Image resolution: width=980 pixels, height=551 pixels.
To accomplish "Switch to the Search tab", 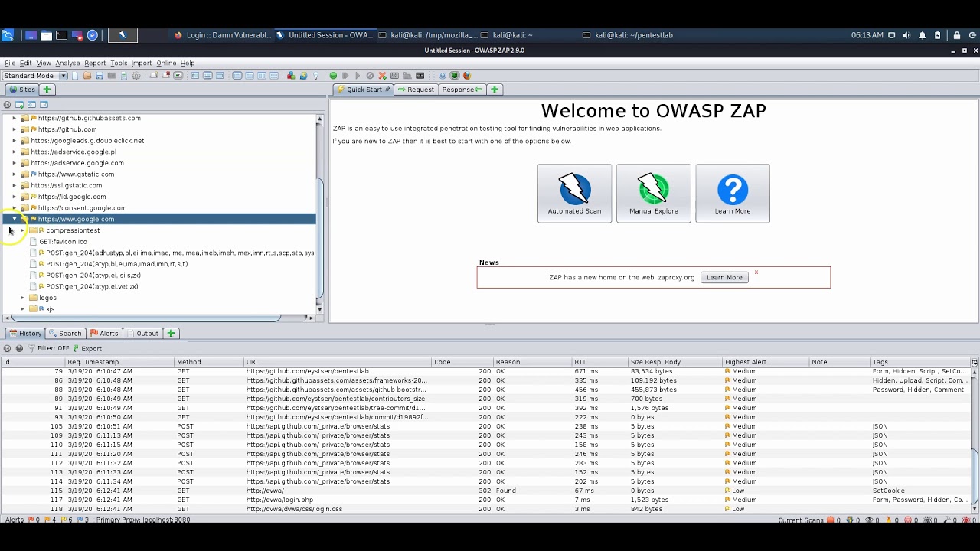I will point(65,334).
